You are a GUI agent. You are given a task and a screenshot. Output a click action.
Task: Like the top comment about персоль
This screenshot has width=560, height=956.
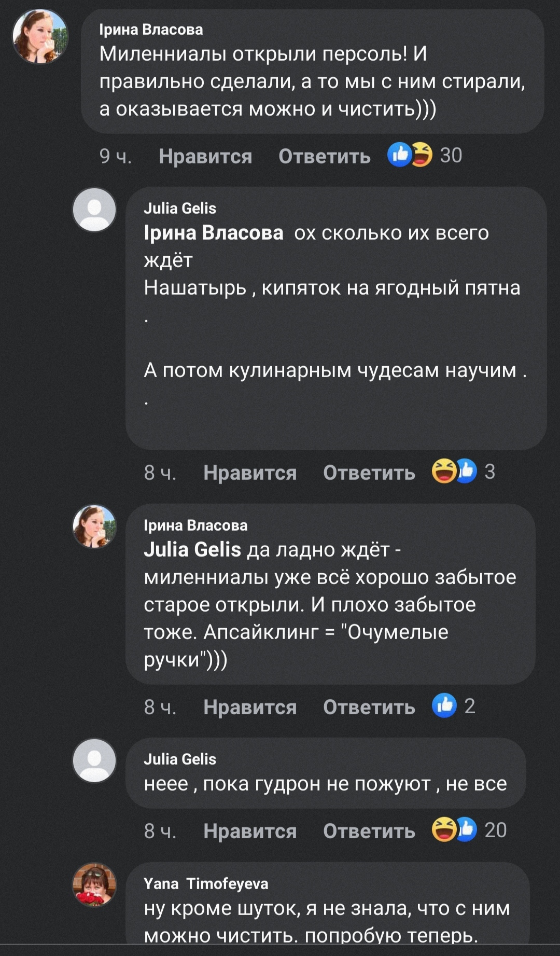pos(205,156)
